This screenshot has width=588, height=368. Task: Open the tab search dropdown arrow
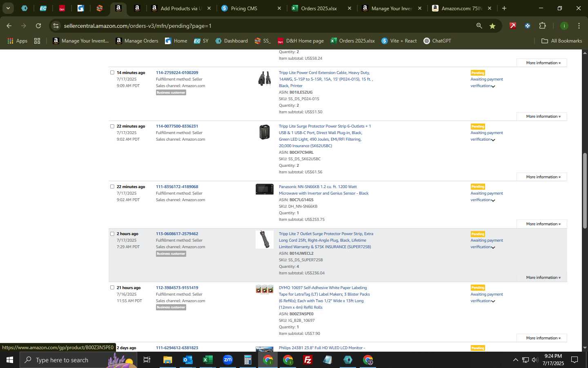[8, 8]
